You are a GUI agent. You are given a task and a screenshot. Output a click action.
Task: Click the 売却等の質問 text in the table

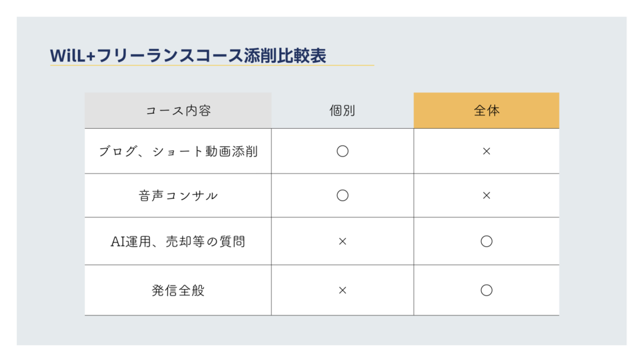[x=210, y=241]
